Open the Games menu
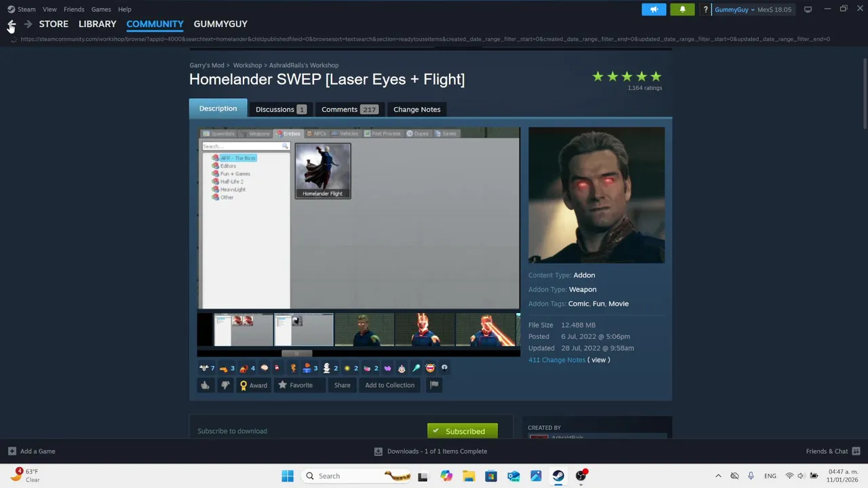This screenshot has width=868, height=488. 101,9
